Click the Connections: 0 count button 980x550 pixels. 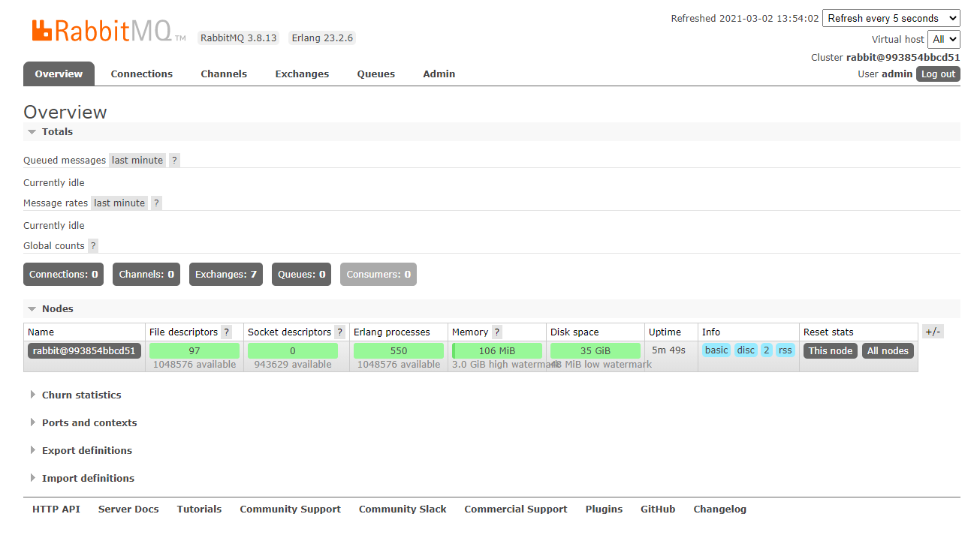(x=64, y=274)
